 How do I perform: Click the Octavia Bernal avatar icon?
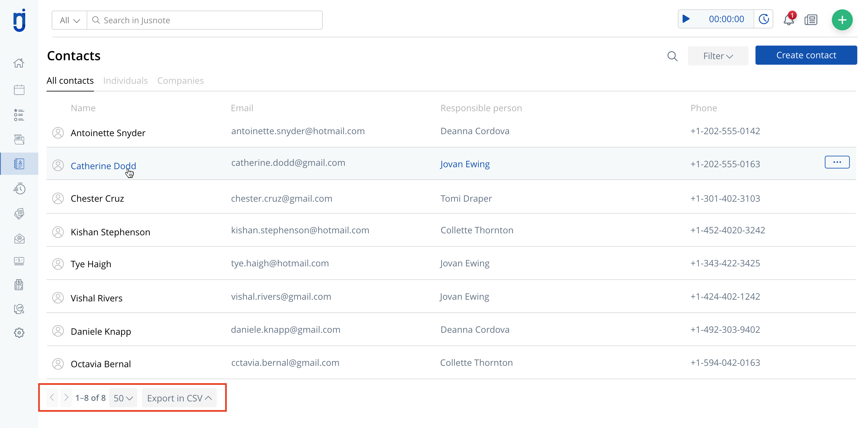click(x=58, y=364)
